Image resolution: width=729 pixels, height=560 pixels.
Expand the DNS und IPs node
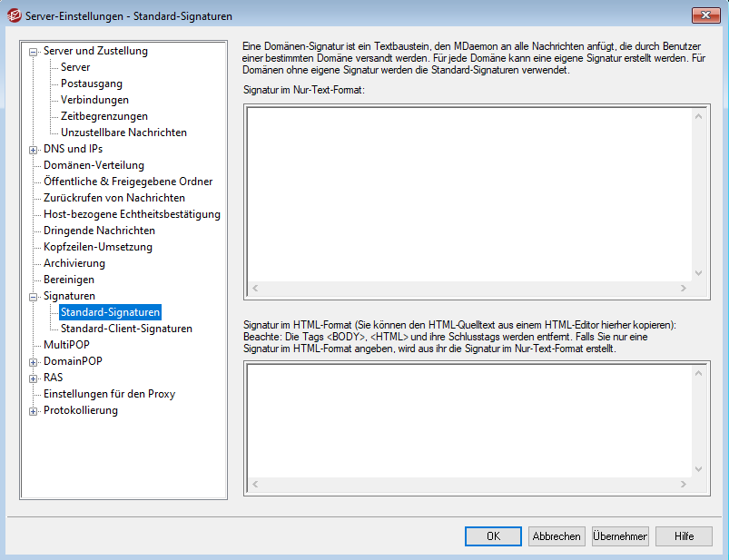[x=34, y=150]
